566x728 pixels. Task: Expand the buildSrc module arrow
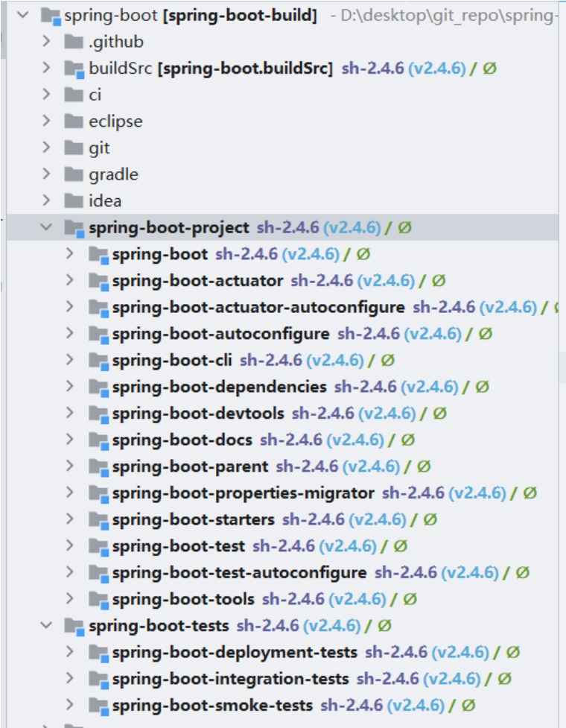(46, 68)
